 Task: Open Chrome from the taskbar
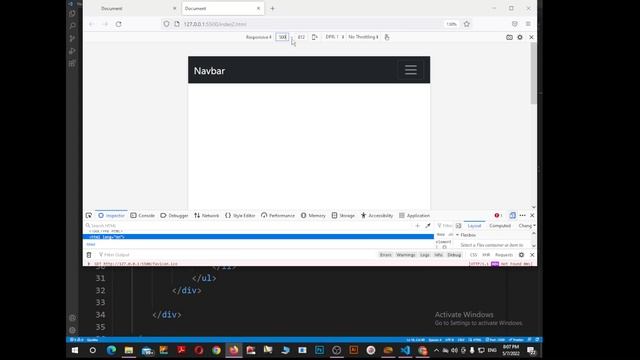(x=216, y=350)
